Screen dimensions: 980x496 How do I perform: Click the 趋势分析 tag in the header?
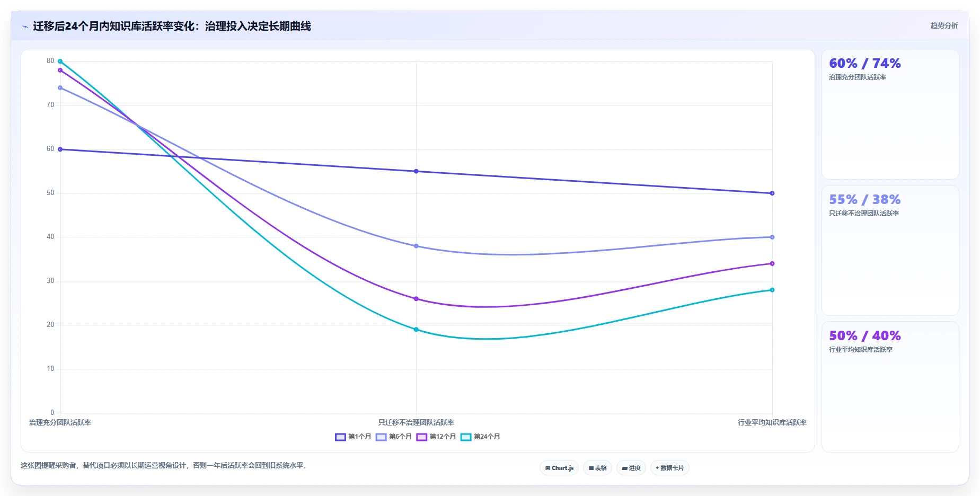click(x=944, y=25)
